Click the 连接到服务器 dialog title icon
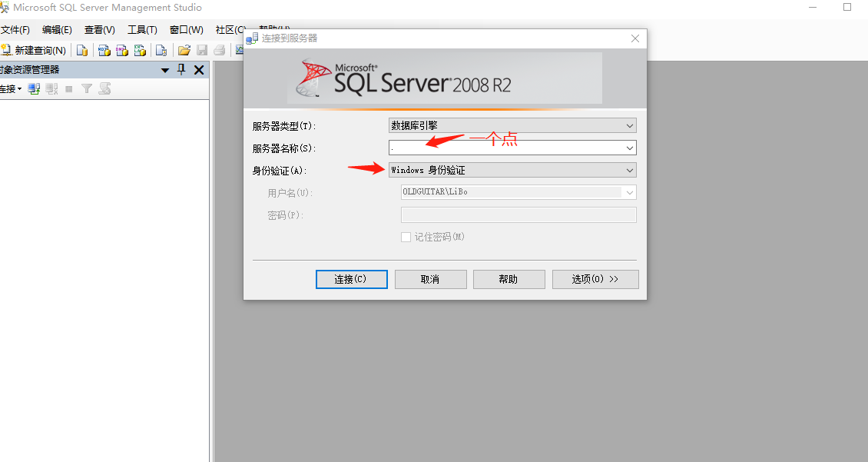This screenshot has width=868, height=462. coord(252,38)
